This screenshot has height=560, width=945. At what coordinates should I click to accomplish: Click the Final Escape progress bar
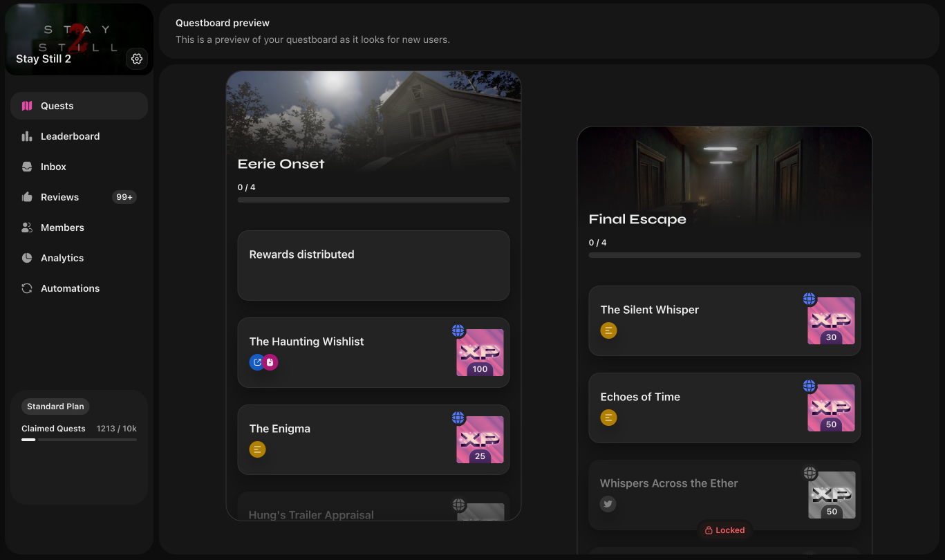click(x=724, y=255)
